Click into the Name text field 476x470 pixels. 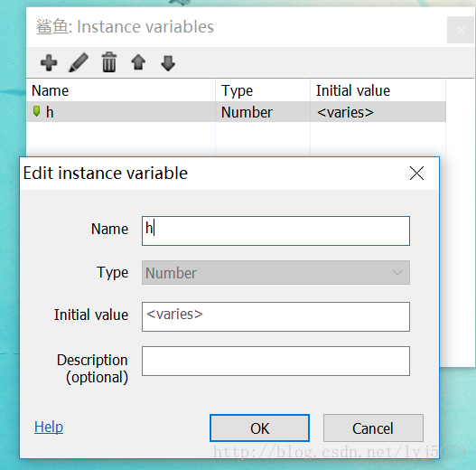pyautogui.click(x=275, y=230)
